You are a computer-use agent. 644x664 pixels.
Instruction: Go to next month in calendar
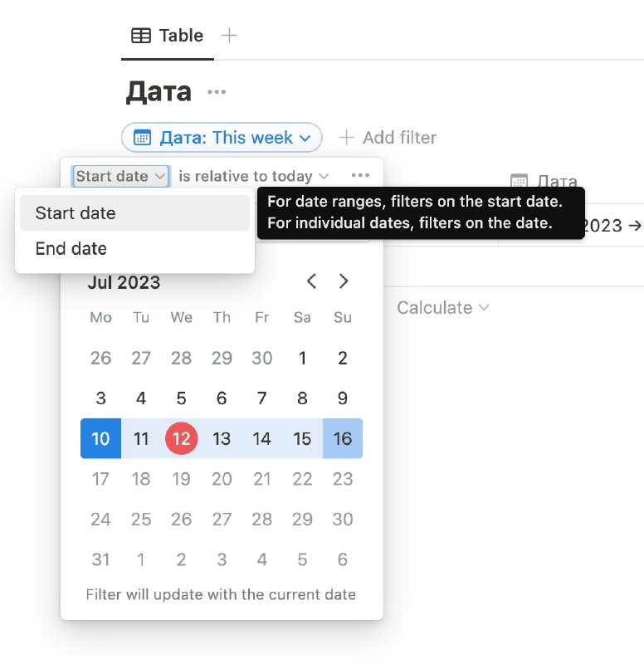(x=344, y=281)
